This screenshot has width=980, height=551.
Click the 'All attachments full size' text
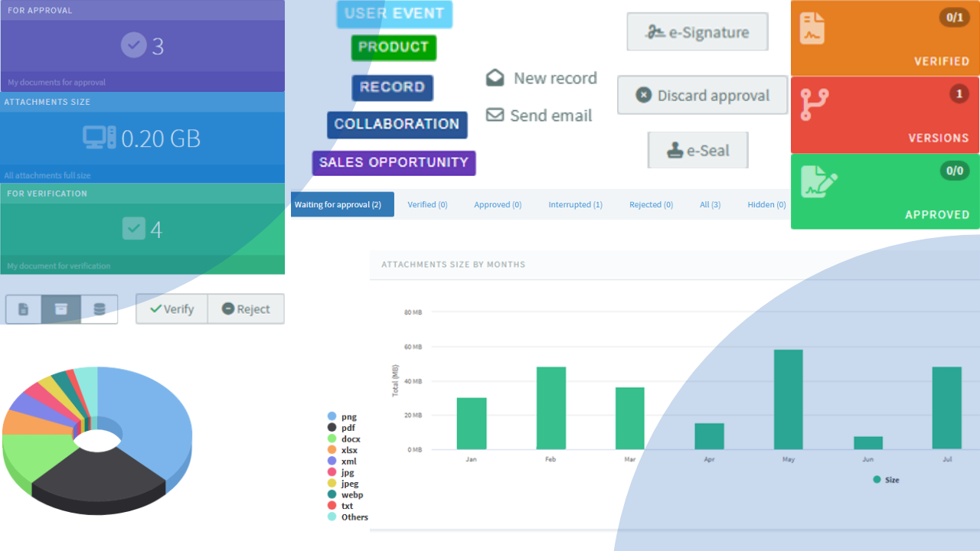[47, 175]
